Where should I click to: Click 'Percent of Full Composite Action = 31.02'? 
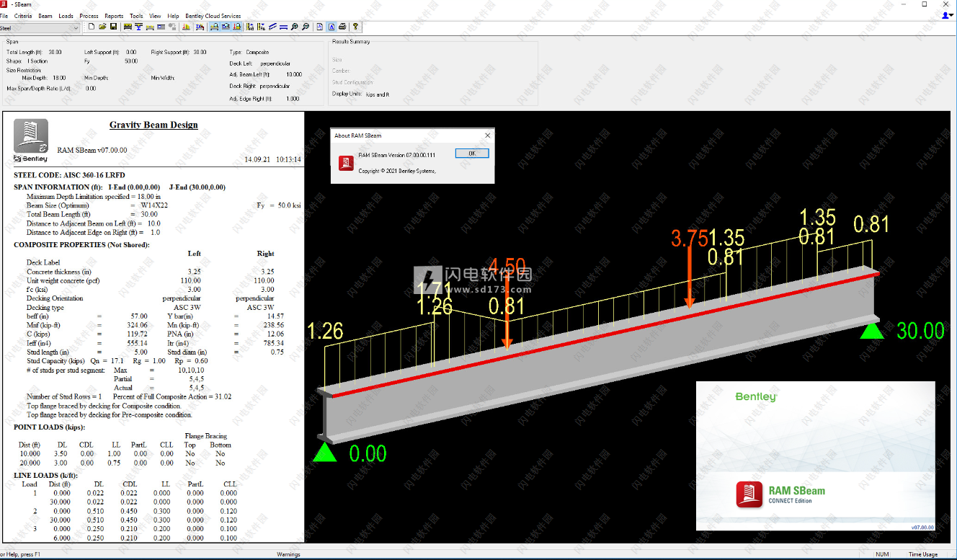(x=172, y=396)
